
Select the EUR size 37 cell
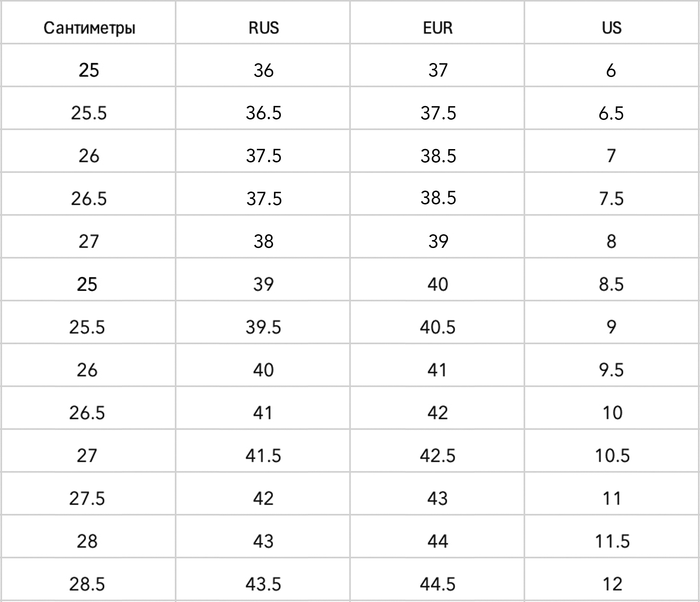click(x=438, y=70)
